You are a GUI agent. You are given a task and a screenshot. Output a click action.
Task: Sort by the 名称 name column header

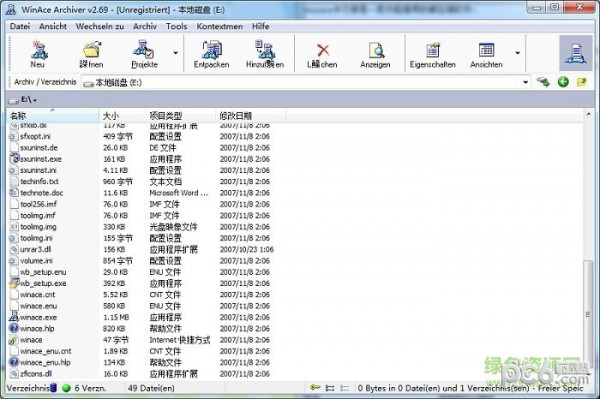[x=53, y=116]
